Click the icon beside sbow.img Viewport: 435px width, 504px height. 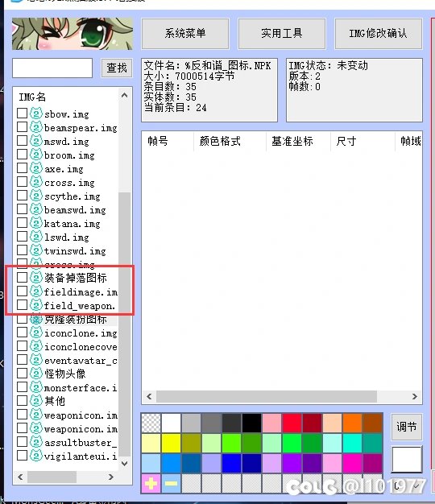click(36, 114)
